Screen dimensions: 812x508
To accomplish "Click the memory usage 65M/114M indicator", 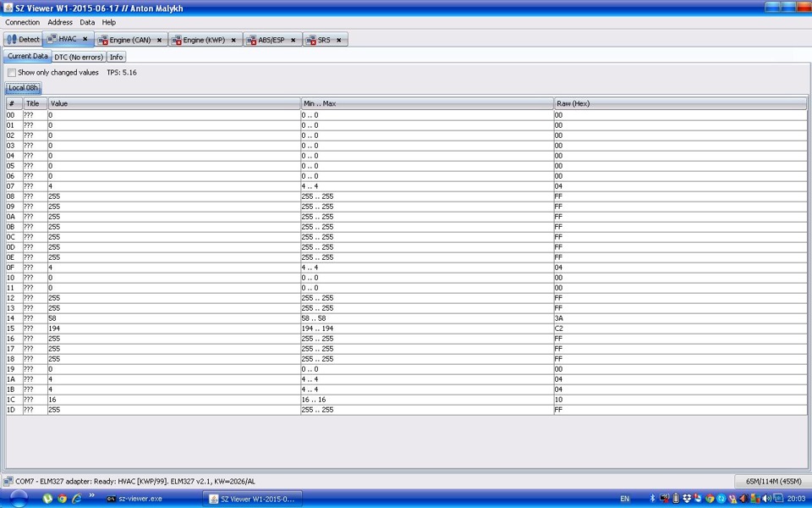I will click(x=772, y=482).
